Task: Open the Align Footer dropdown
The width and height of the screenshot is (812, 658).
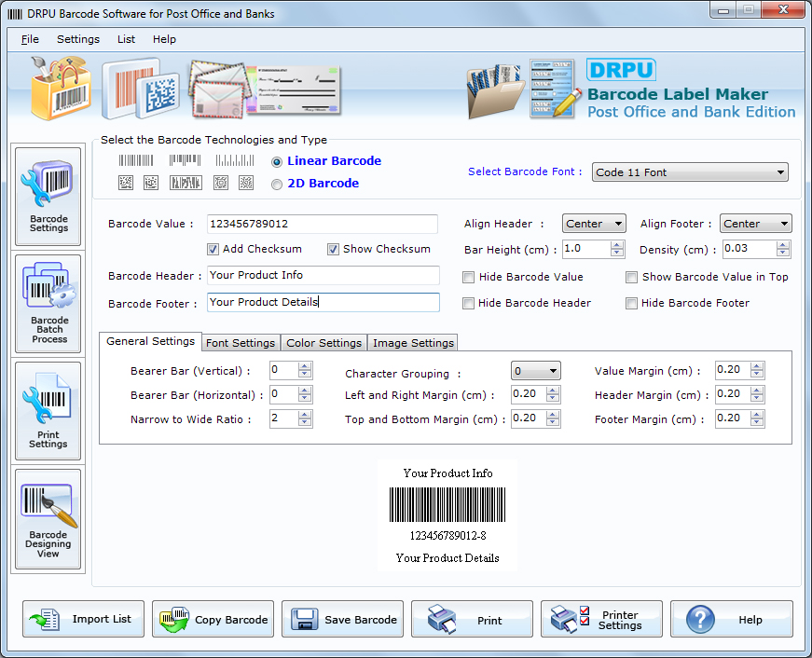Action: click(755, 223)
